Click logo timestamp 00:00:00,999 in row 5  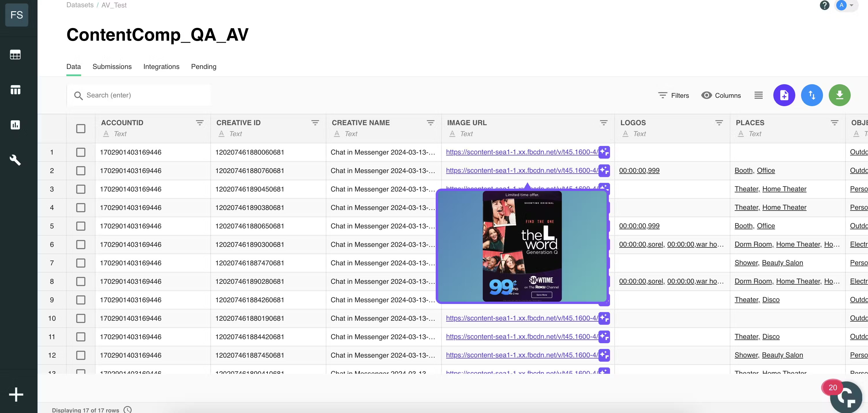coord(639,226)
